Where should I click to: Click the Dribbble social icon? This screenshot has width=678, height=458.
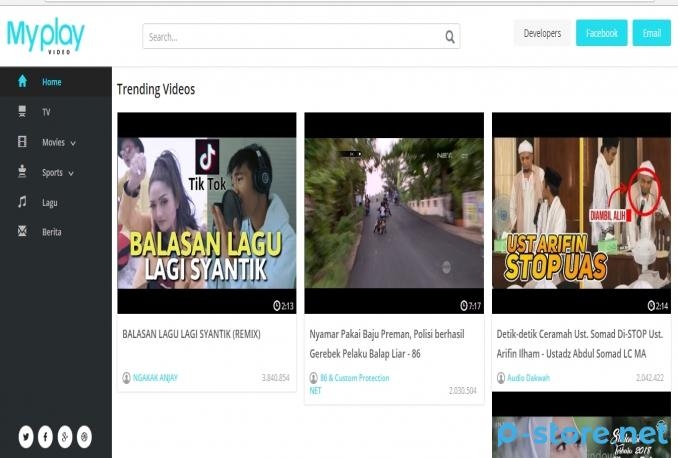pyautogui.click(x=85, y=436)
